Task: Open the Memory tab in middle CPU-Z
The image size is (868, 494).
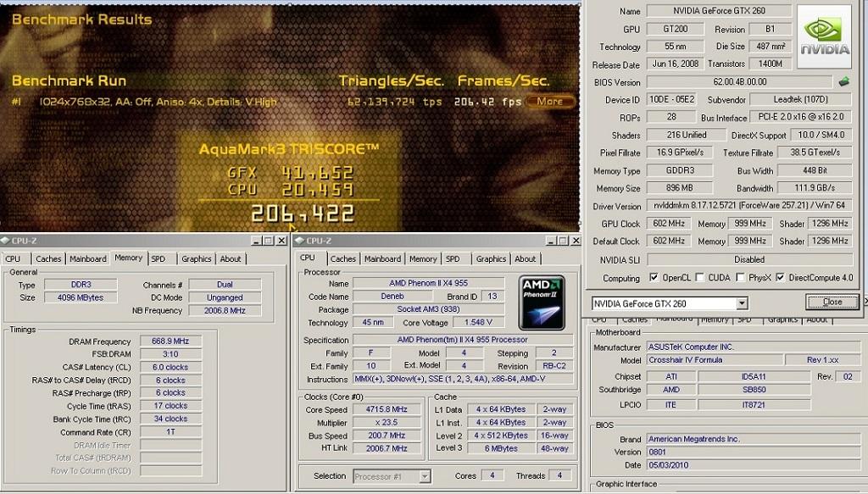Action: (423, 258)
